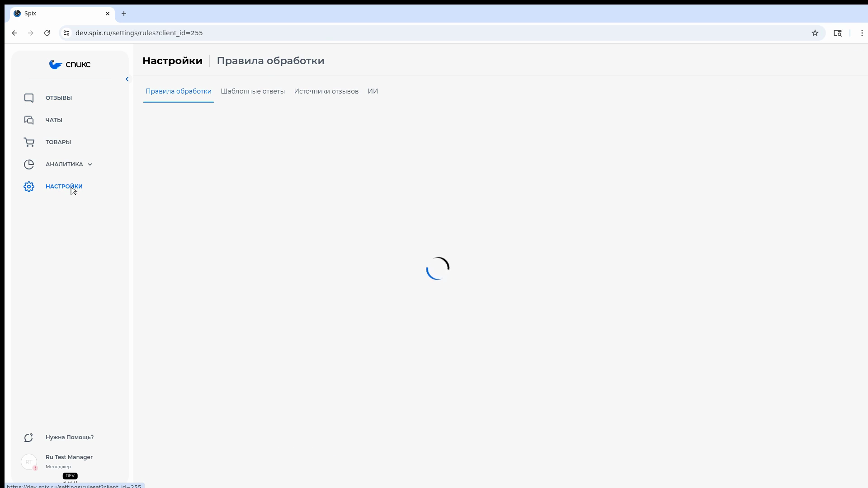This screenshot has height=488, width=868.
Task: Click the Аналитика pie chart icon
Action: point(29,164)
